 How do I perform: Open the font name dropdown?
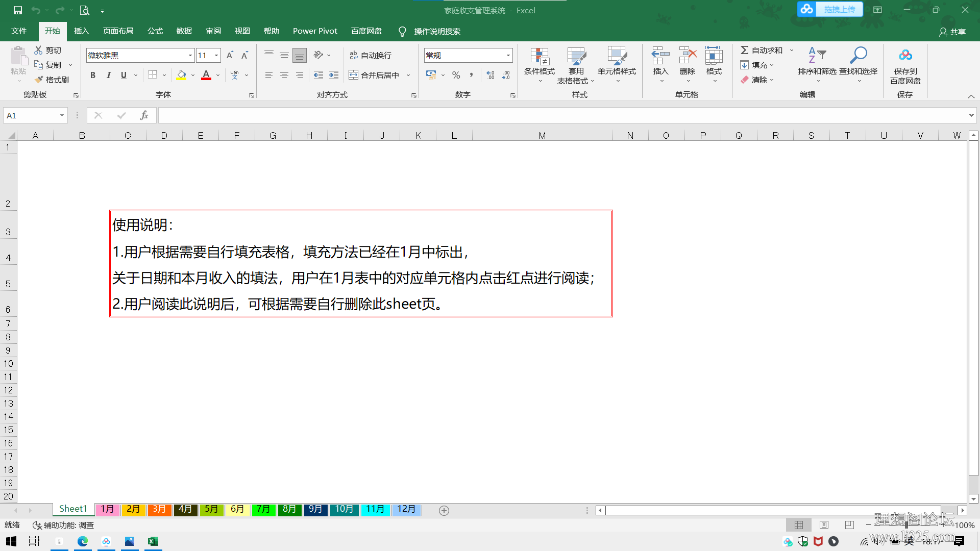190,55
